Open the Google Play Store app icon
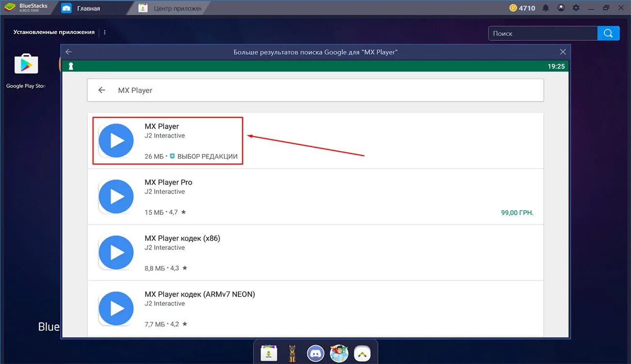631x364 pixels. tap(26, 64)
